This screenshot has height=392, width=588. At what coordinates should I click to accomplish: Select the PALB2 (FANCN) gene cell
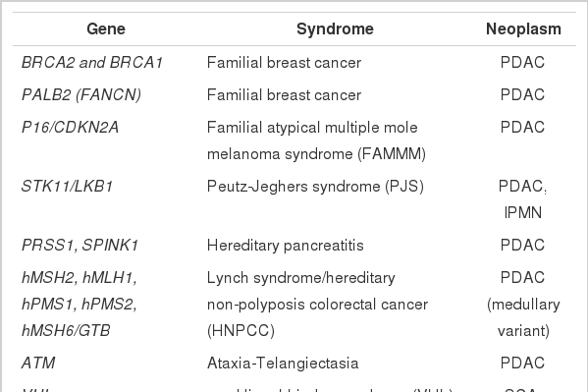[81, 94]
